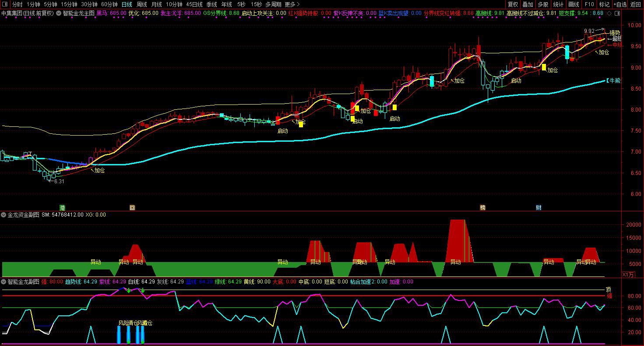Viewport: 644px width, 346px height.
Task: Click the 蓝K卖出观望 indicator label
Action: click(x=394, y=13)
